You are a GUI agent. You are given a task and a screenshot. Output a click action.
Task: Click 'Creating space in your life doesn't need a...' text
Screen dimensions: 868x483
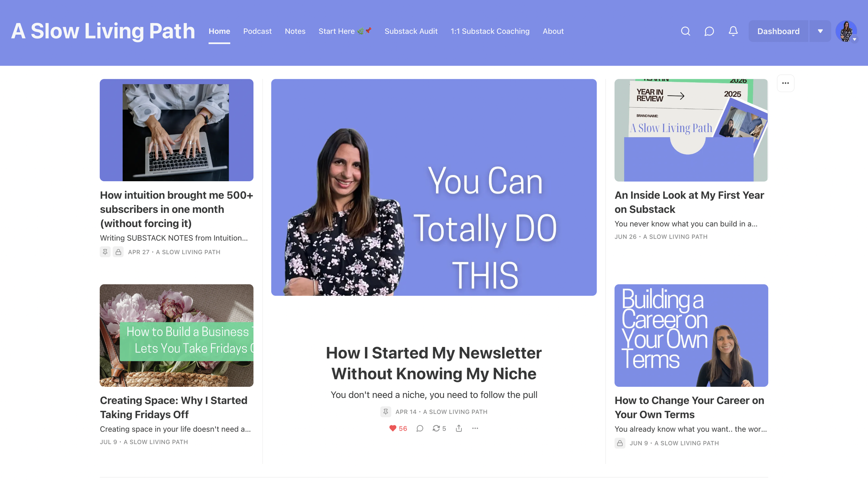coord(175,429)
